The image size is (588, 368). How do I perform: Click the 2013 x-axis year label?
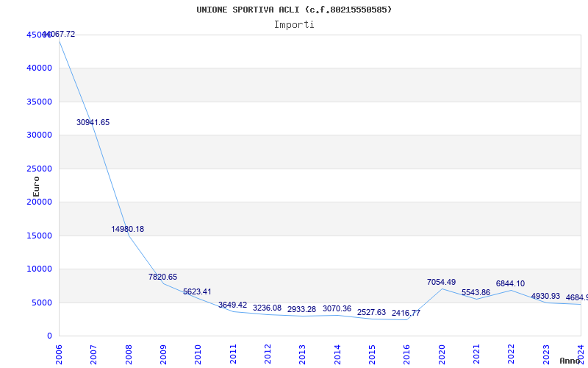[302, 354]
